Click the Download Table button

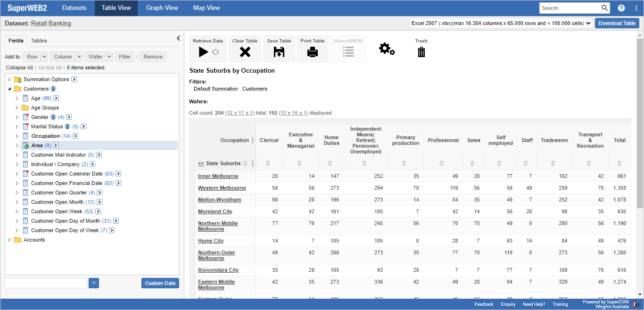click(617, 23)
